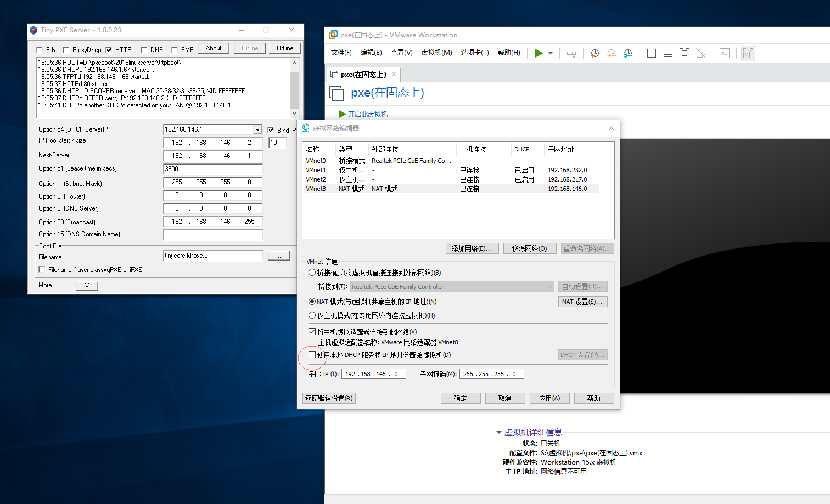The height and width of the screenshot is (504, 830).
Task: Uncheck '将主机虚拟适配器连接到此网络' checkbox
Action: 312,332
